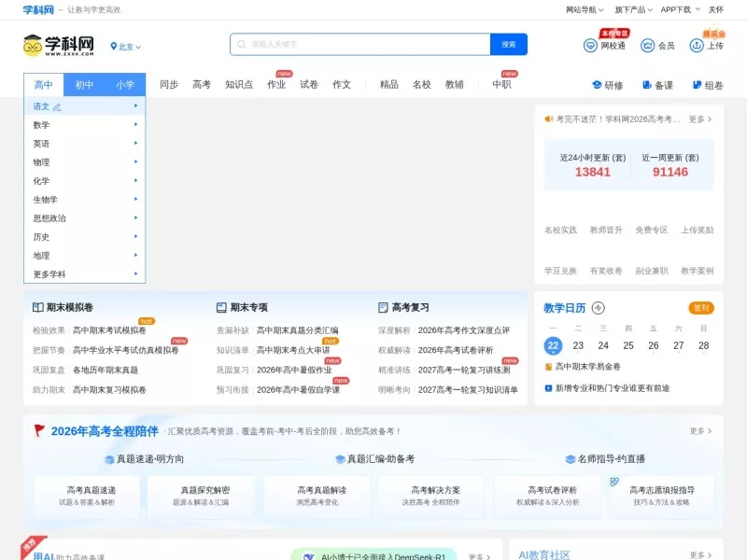Expand the 物理 subject submenu arrow

pos(135,161)
